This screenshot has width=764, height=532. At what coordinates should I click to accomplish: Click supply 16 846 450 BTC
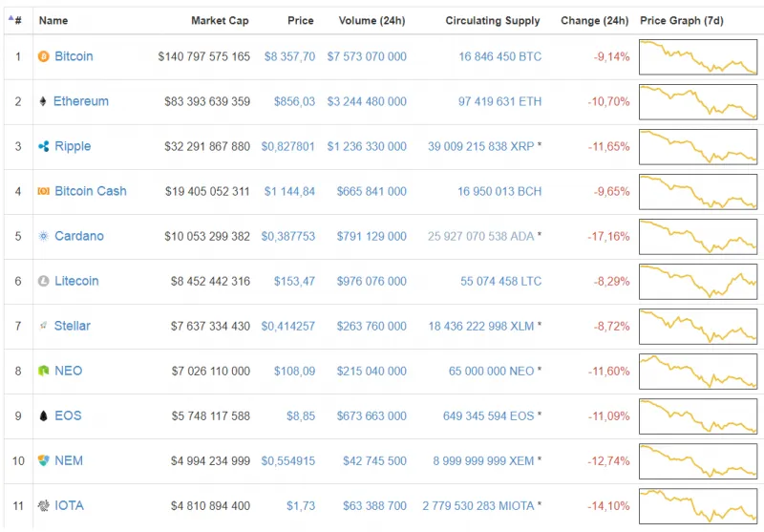click(x=499, y=56)
